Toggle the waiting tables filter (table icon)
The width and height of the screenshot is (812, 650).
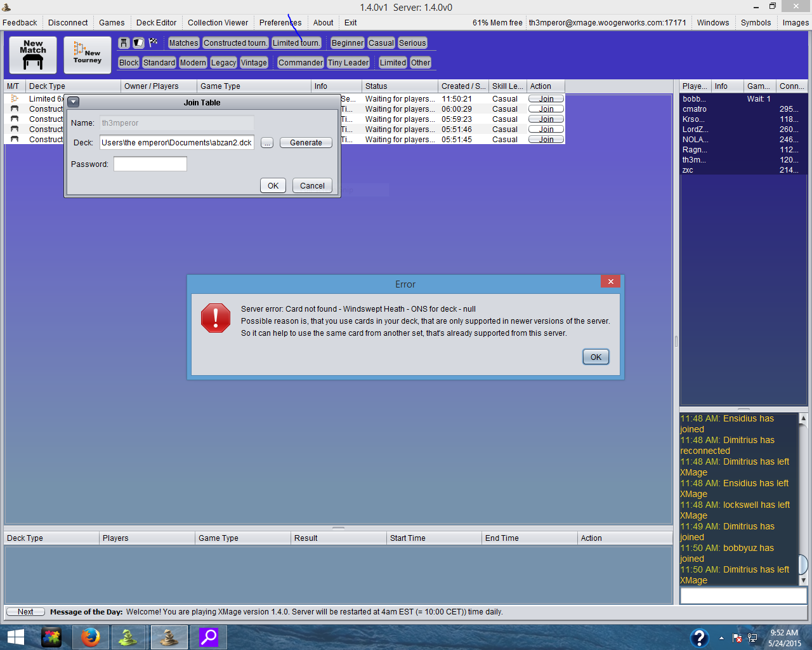point(124,43)
